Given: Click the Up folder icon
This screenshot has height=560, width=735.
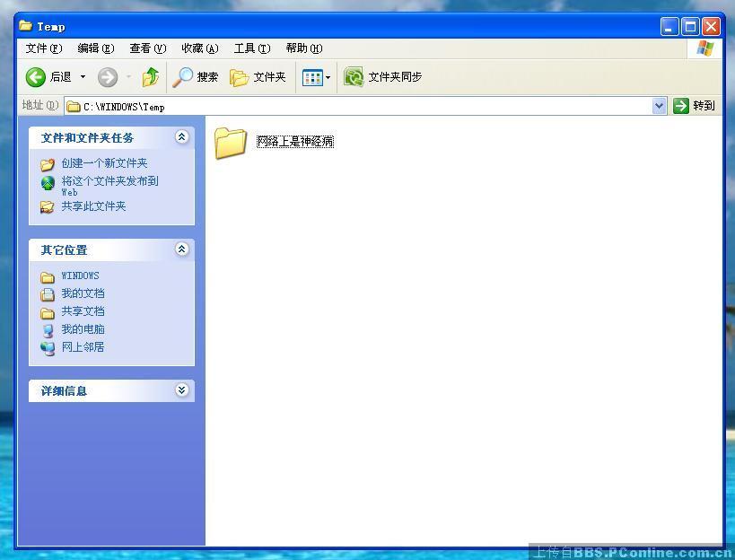Looking at the screenshot, I should tap(150, 76).
